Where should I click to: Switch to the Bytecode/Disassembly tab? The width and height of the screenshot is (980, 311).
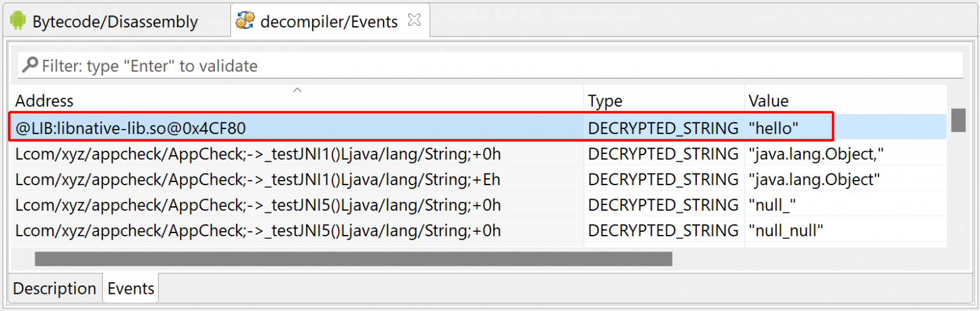click(x=115, y=22)
